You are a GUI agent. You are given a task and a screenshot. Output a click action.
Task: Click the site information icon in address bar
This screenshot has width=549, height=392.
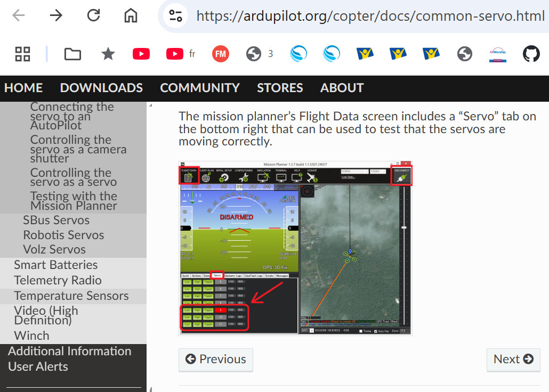click(x=175, y=16)
